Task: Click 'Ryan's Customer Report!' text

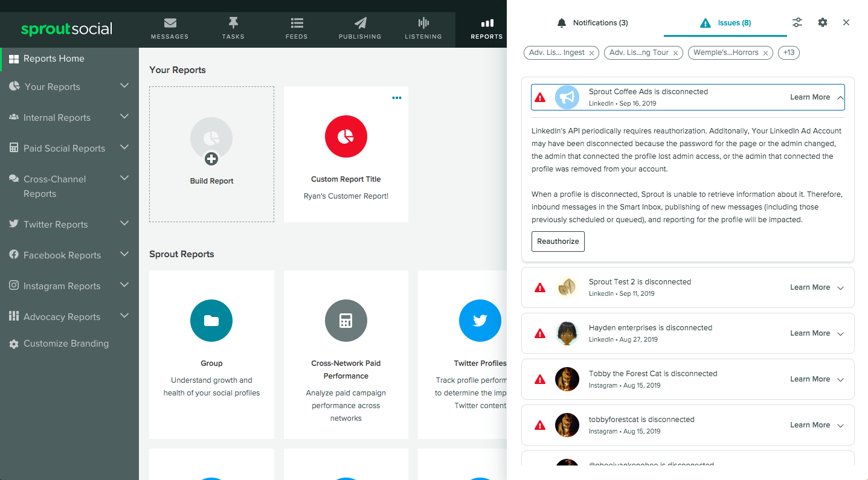Action: coord(346,196)
